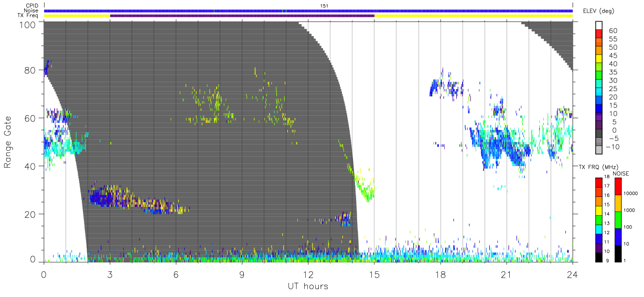Image resolution: width=644 pixels, height=297 pixels.
Task: Click the 'Noise' row label at top left
Action: click(31, 10)
